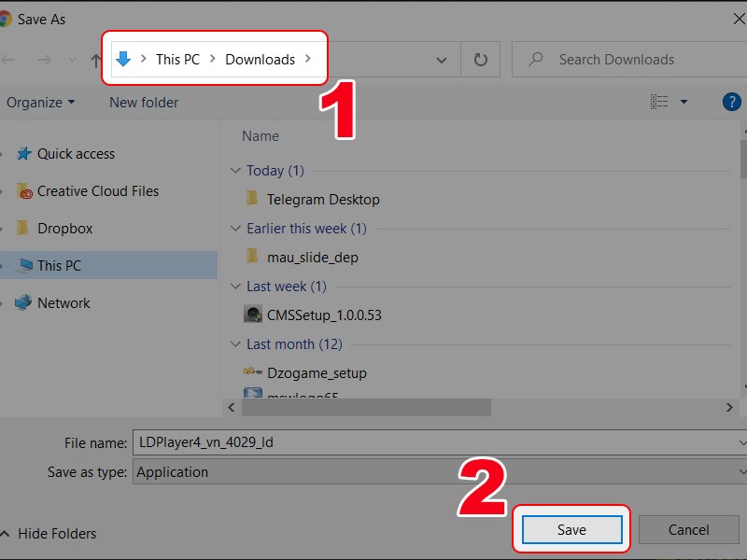Select the Dzogame_setup file
Image resolution: width=747 pixels, height=560 pixels.
tap(317, 372)
